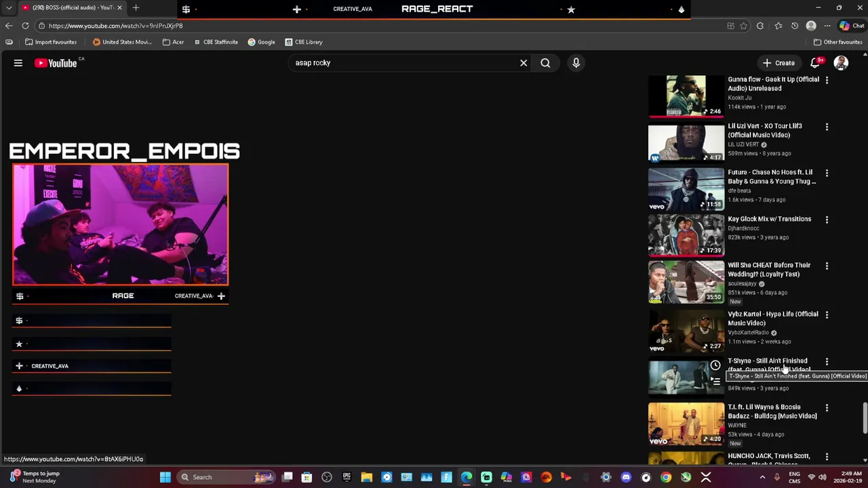Image resolution: width=868 pixels, height=488 pixels.
Task: Open T.I. ft. Lil Wayne Bulldog title
Action: tap(772, 411)
